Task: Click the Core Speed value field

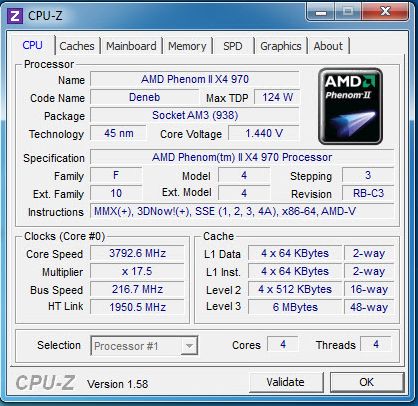Action: click(137, 253)
